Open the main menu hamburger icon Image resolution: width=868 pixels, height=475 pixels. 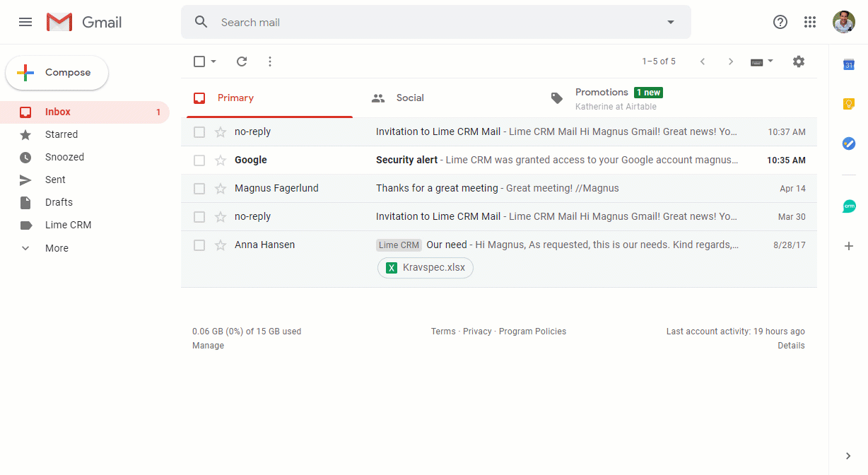pos(25,22)
